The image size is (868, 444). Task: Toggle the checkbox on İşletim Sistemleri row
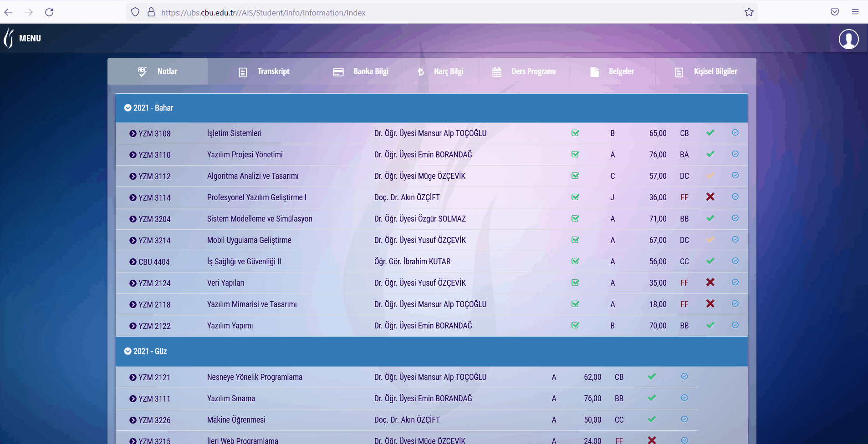click(x=575, y=133)
